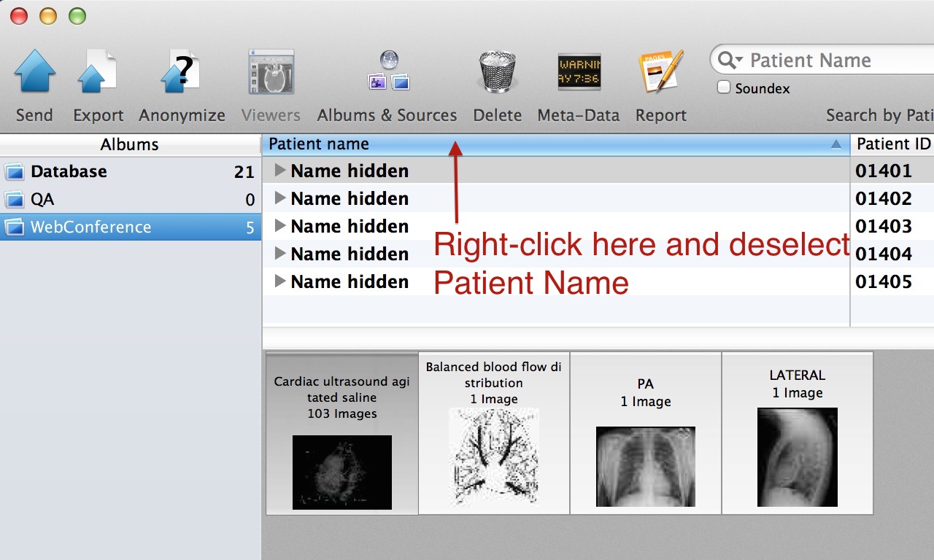Screen dimensions: 934x560
Task: Select the Balanced blood flow distribution thumbnail
Action: (x=494, y=434)
